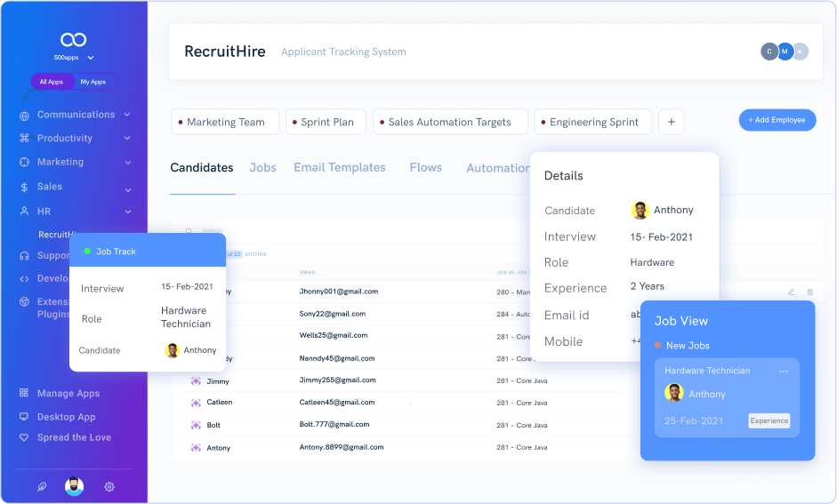837x504 pixels.
Task: Open settings gear in sidebar footer
Action: 109,487
